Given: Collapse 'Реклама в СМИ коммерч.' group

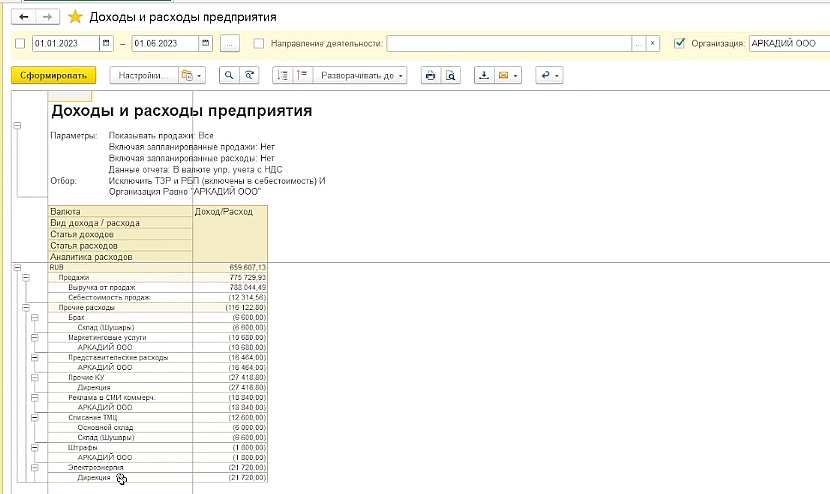Looking at the screenshot, I should click(x=34, y=398).
